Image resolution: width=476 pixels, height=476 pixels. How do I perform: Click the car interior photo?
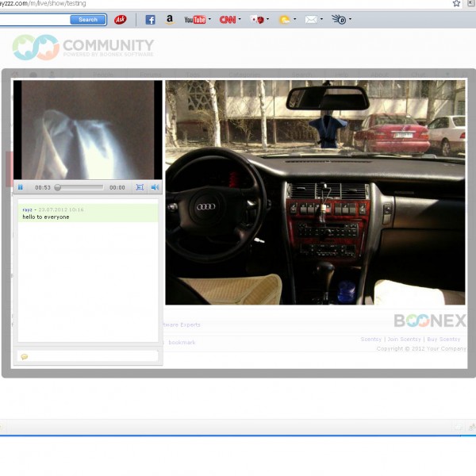315,193
